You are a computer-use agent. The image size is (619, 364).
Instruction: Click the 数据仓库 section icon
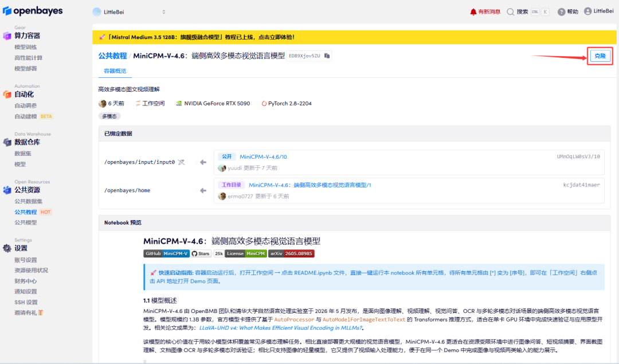click(x=7, y=142)
